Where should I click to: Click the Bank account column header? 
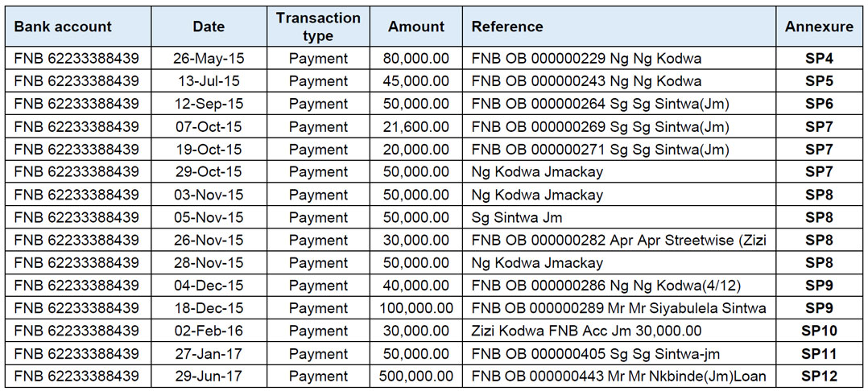pos(63,27)
